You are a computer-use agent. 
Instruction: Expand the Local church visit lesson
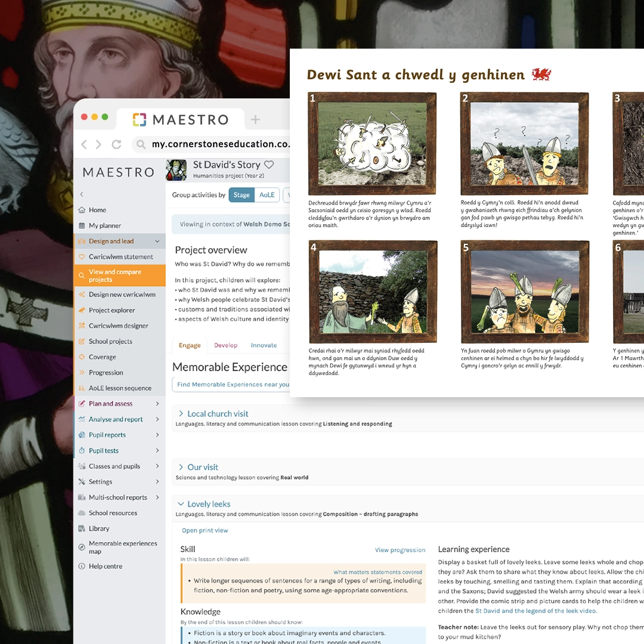(181, 414)
